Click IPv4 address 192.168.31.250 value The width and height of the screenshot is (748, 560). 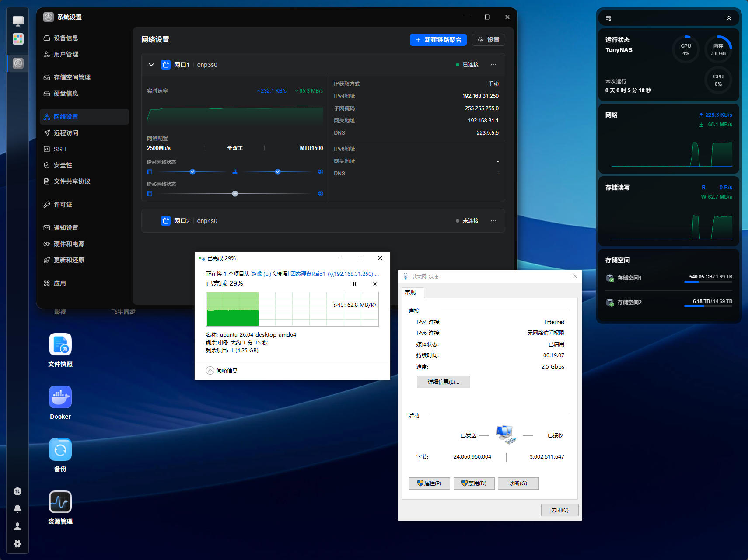click(x=480, y=96)
